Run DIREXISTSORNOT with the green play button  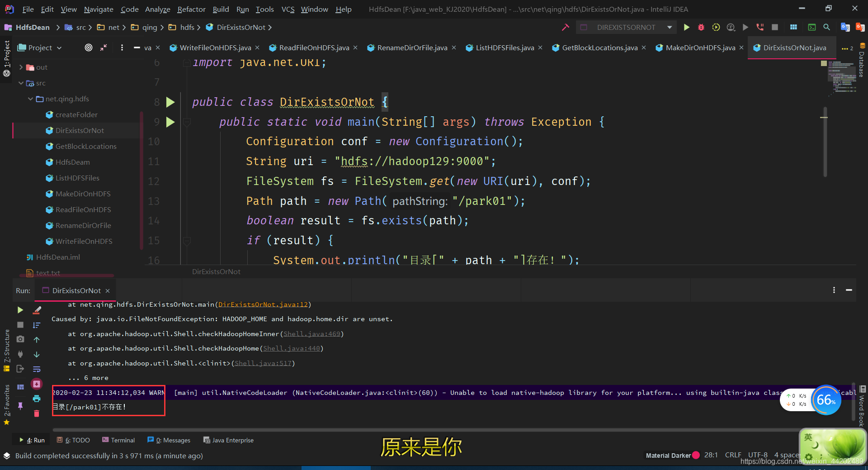(x=686, y=27)
